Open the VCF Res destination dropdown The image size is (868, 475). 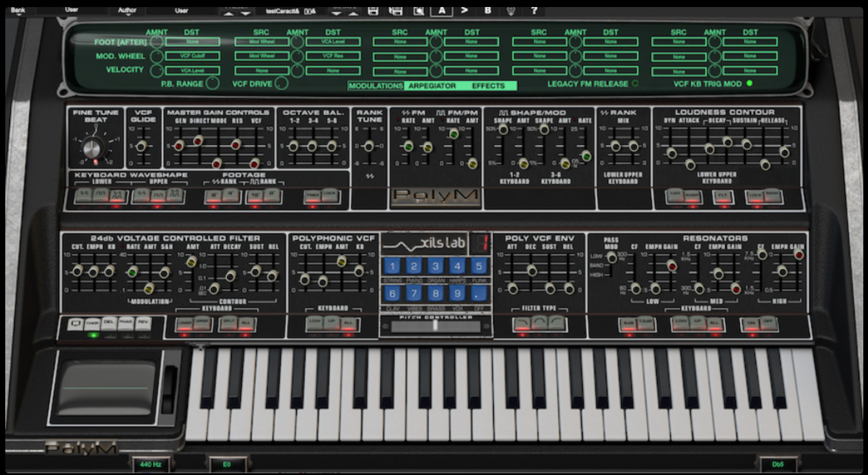click(333, 56)
